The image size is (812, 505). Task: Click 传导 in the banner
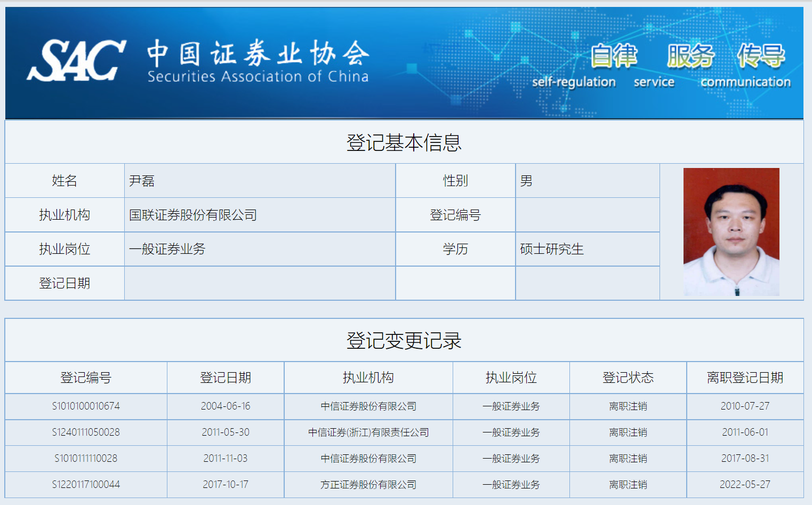761,55
